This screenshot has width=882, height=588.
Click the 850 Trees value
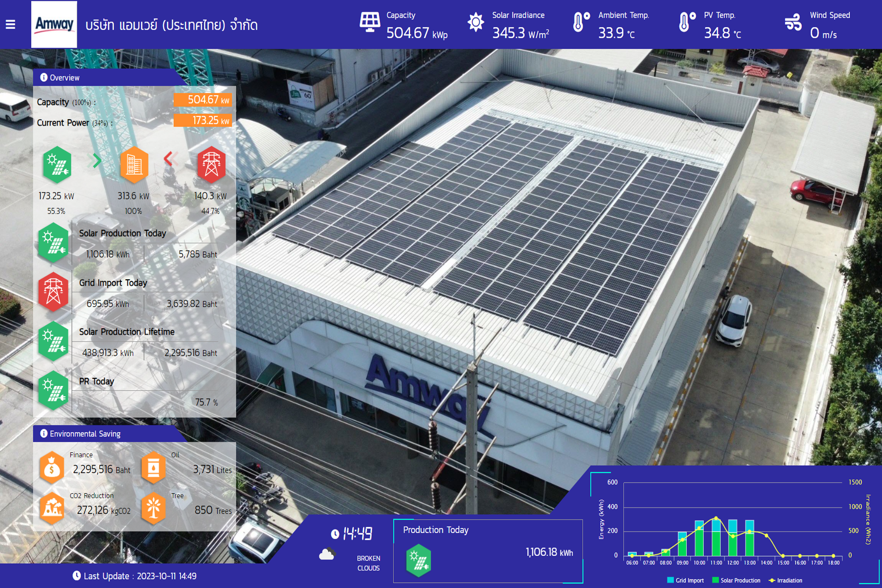(x=213, y=510)
